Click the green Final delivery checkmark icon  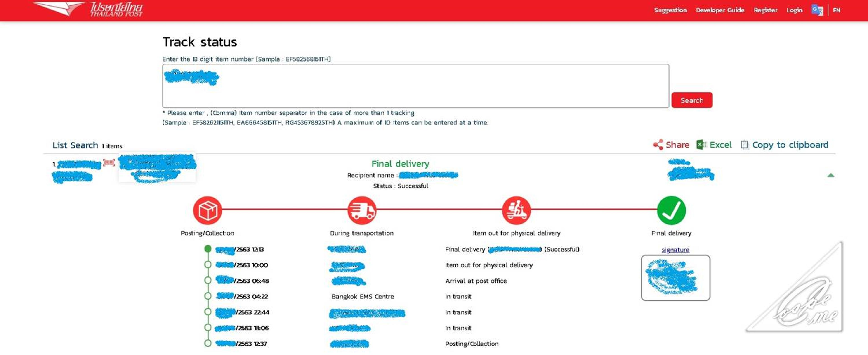click(x=671, y=210)
